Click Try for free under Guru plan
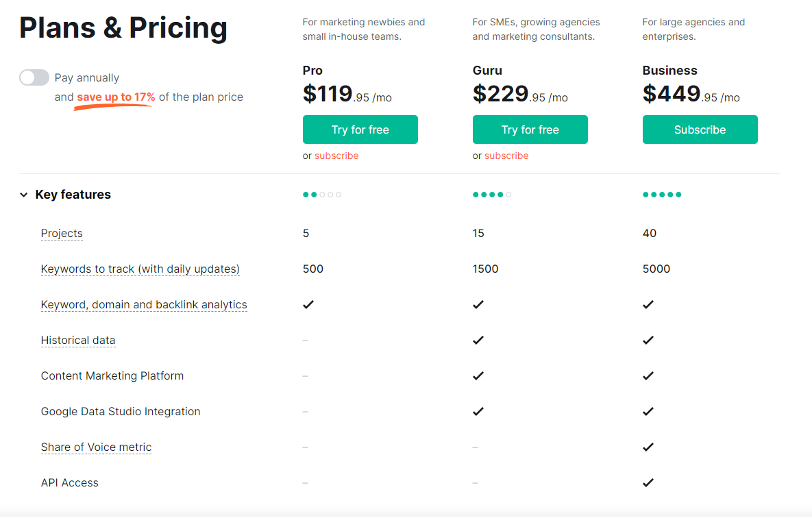 pos(530,129)
